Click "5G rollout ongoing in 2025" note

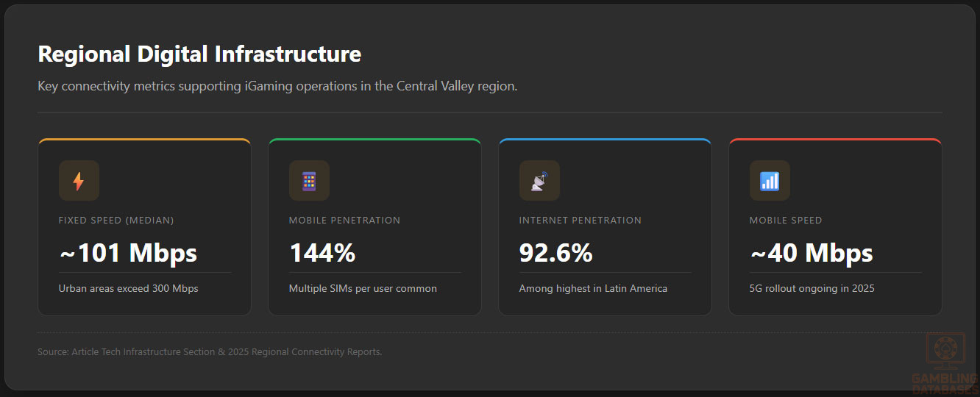click(x=812, y=288)
